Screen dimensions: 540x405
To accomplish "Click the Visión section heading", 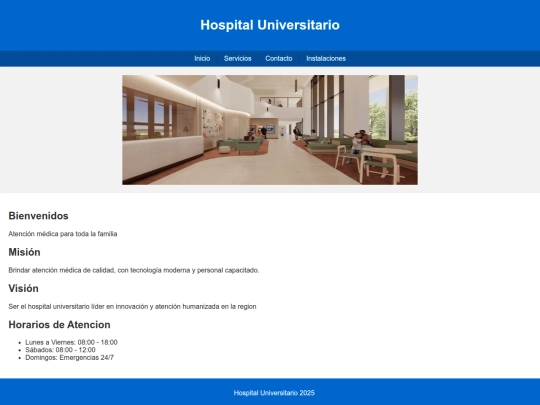I will (x=23, y=288).
